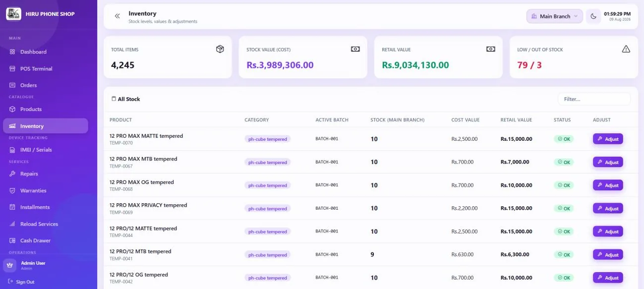Click cost value Rs.2,200.00
Viewport: 644px width, 289px height.
[x=465, y=208]
